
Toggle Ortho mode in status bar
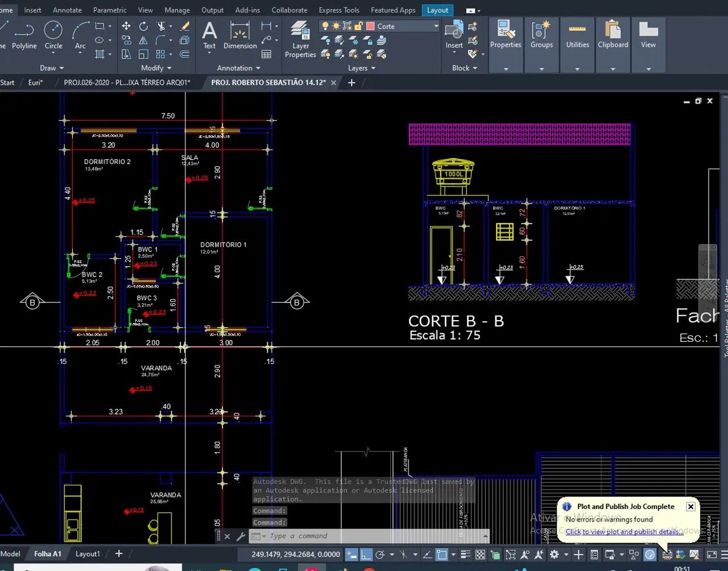[x=366, y=555]
